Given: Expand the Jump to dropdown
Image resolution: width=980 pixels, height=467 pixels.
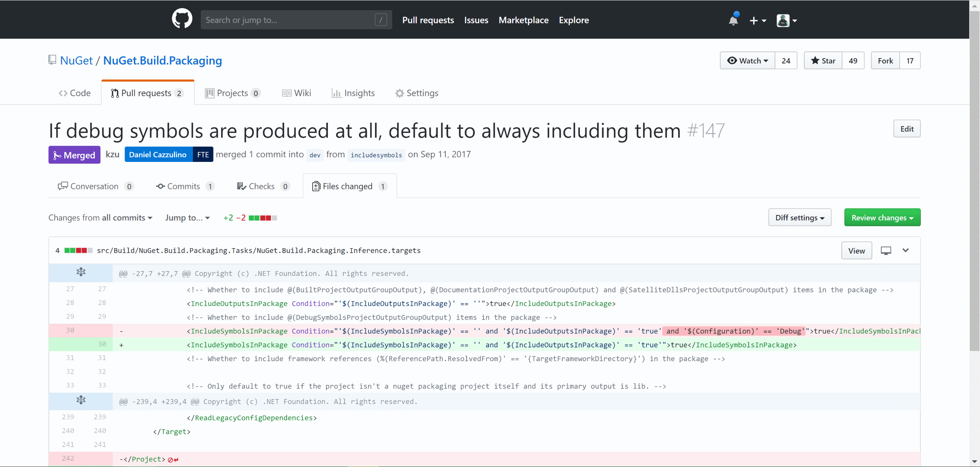Looking at the screenshot, I should [188, 218].
